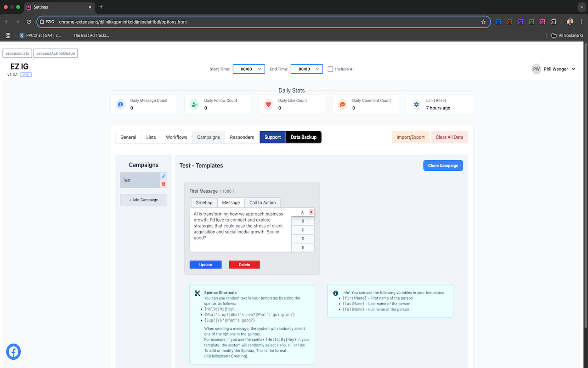Expand the Phil Wenger account menu
588x368 pixels.
572,69
